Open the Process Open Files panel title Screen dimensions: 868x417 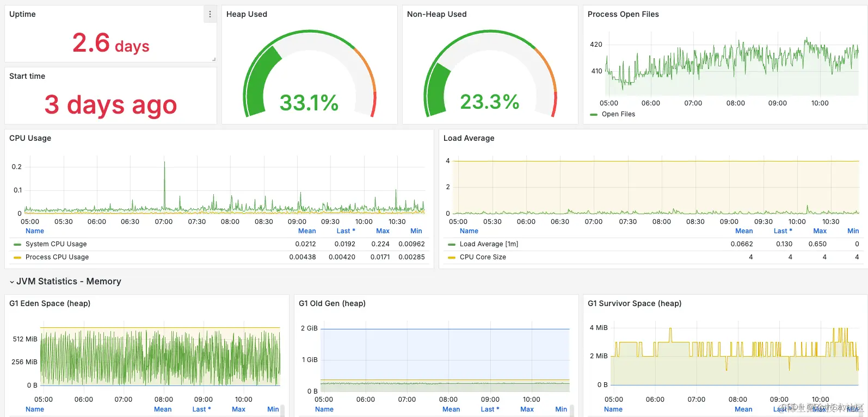pyautogui.click(x=623, y=14)
